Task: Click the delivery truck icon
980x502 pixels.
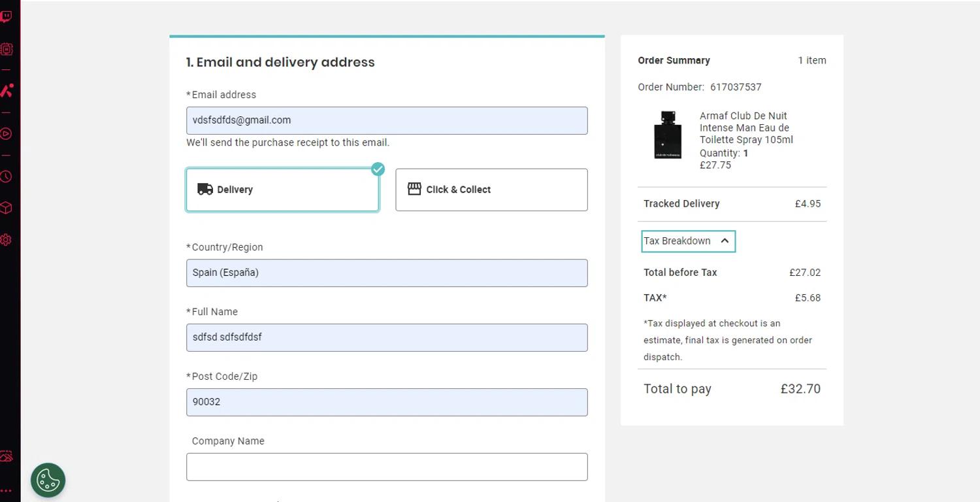Action: pos(205,189)
